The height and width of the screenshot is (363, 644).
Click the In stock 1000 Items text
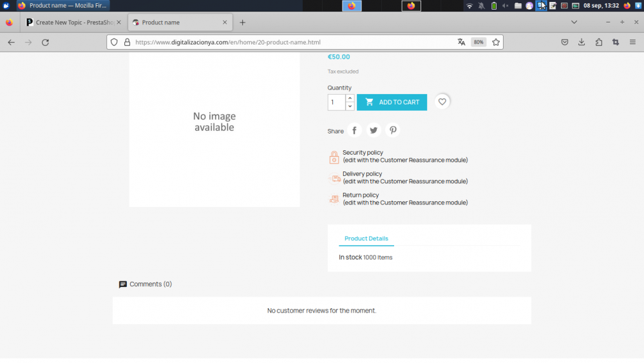coord(366,257)
